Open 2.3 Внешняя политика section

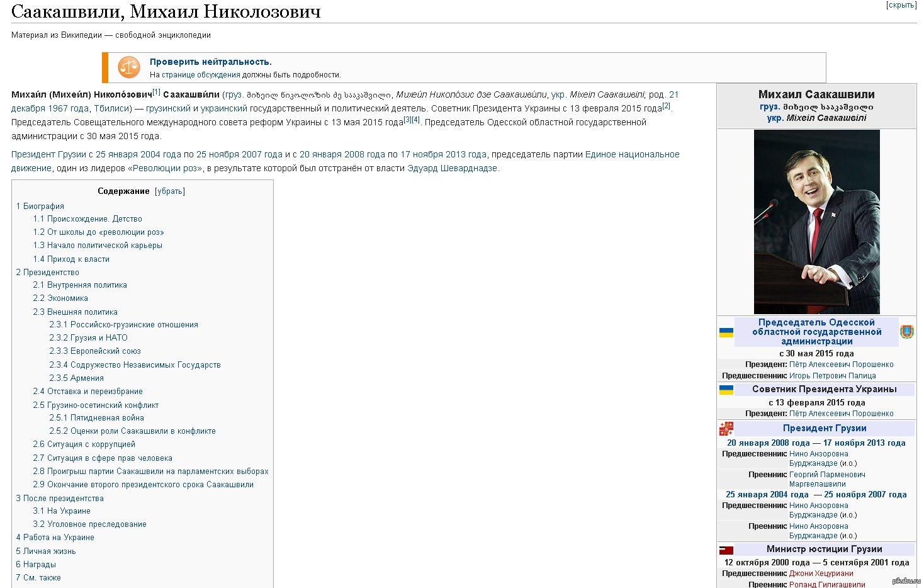coord(75,312)
